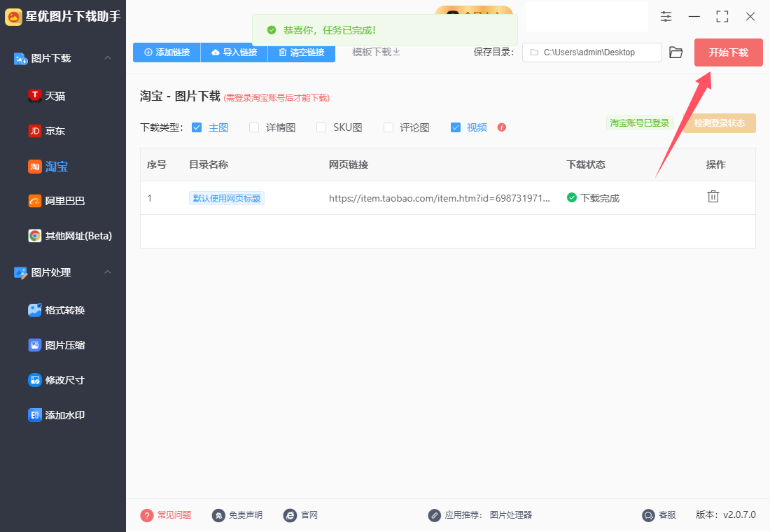Click the 修改尺寸 icon
The width and height of the screenshot is (770, 532).
click(35, 380)
